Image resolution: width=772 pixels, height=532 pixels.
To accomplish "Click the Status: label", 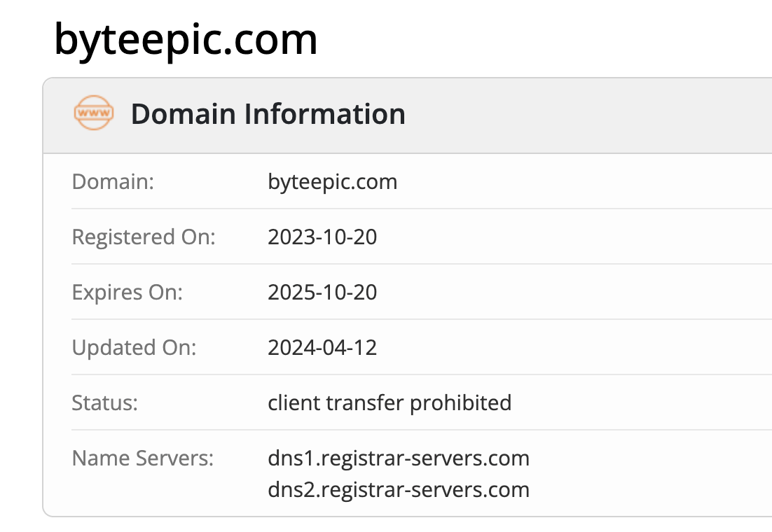I will pyautogui.click(x=105, y=403).
